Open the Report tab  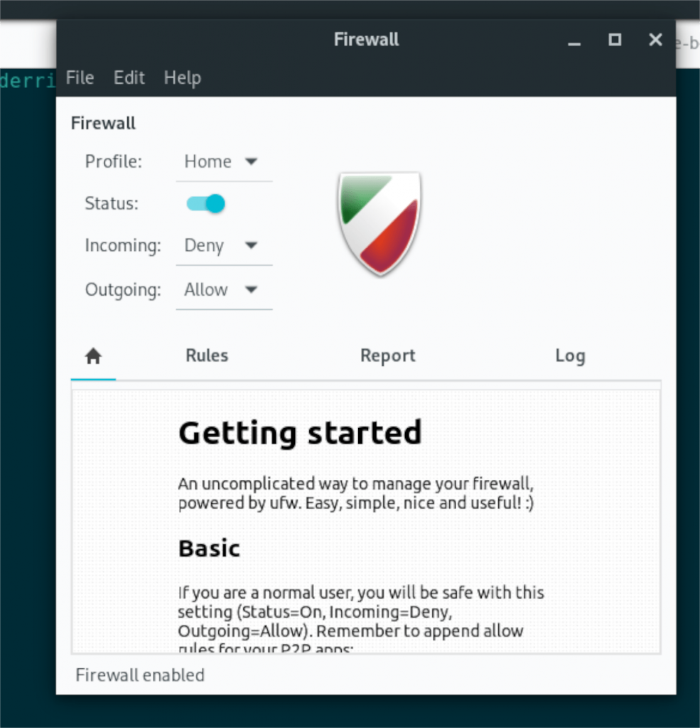tap(388, 355)
